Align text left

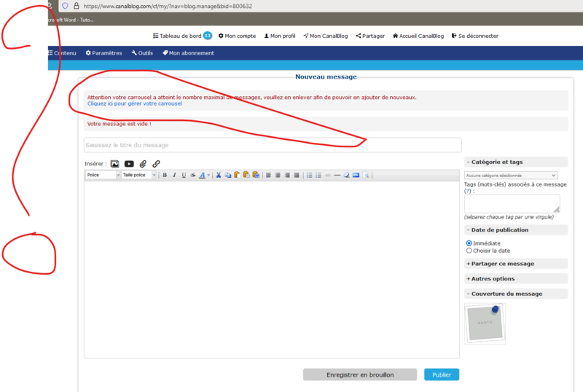[x=268, y=175]
